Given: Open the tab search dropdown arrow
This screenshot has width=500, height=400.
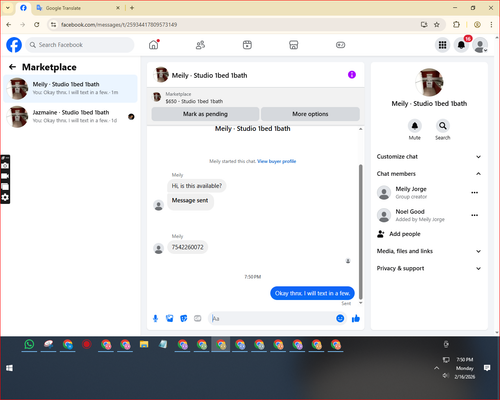Looking at the screenshot, I should pyautogui.click(x=8, y=8).
